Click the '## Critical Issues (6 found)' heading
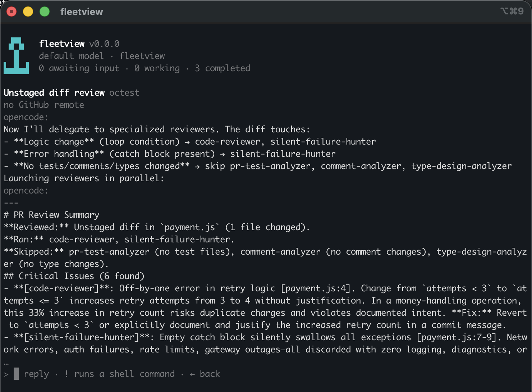The image size is (532, 392). click(74, 276)
